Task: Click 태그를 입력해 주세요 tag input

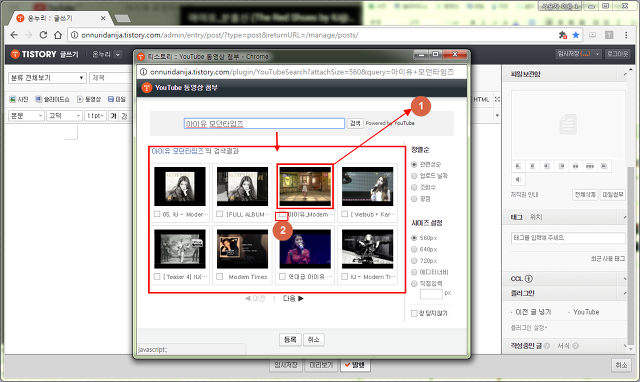Action: tap(568, 238)
